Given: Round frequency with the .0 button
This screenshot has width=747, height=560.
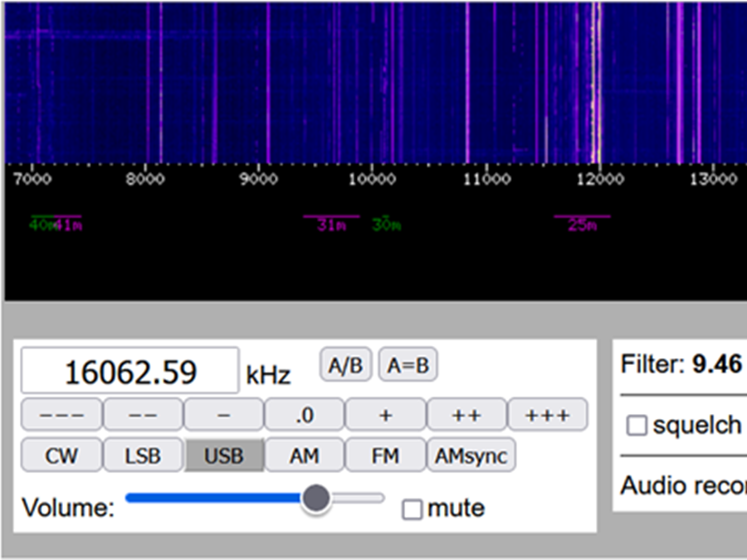Looking at the screenshot, I should click(x=305, y=414).
